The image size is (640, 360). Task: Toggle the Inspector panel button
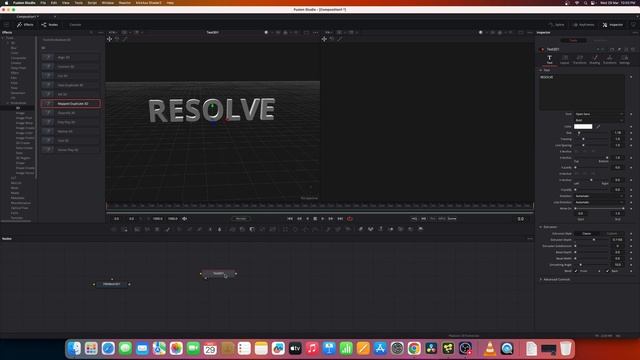click(x=613, y=25)
